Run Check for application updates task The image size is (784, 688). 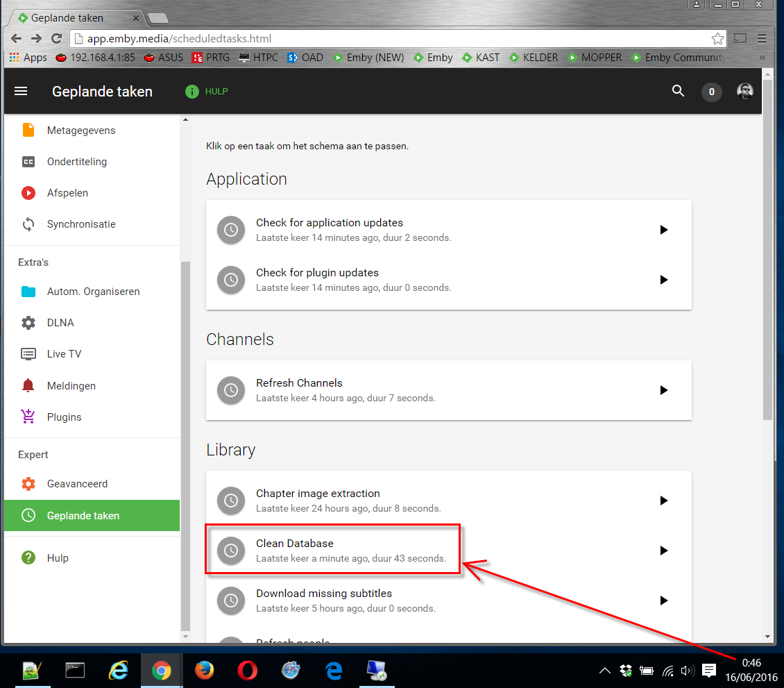coord(663,230)
